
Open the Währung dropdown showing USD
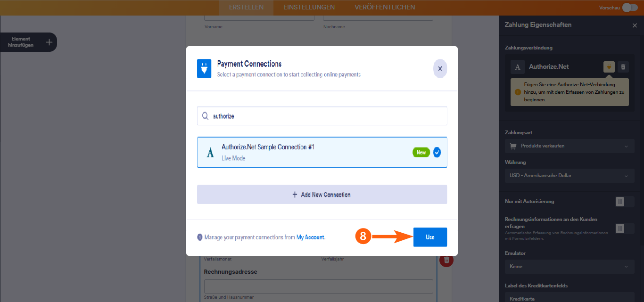pos(569,175)
